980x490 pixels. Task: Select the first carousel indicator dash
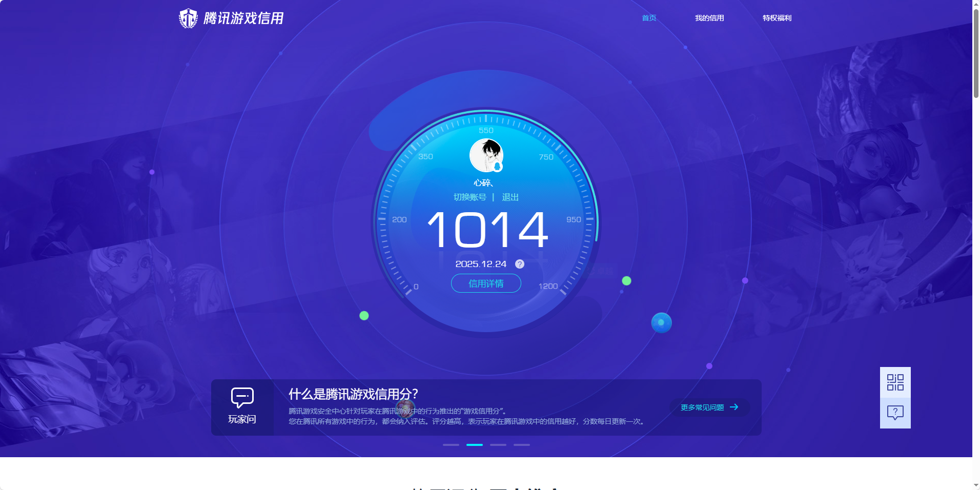[x=451, y=445]
